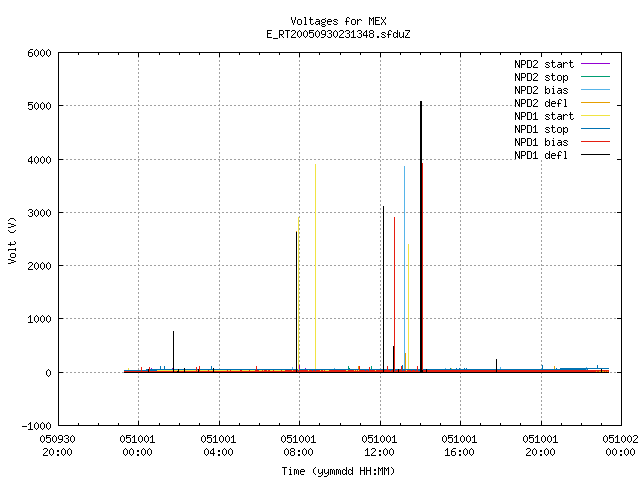Click the yellow NPD1 start legend line
The height and width of the screenshot is (480, 640).
tap(595, 116)
